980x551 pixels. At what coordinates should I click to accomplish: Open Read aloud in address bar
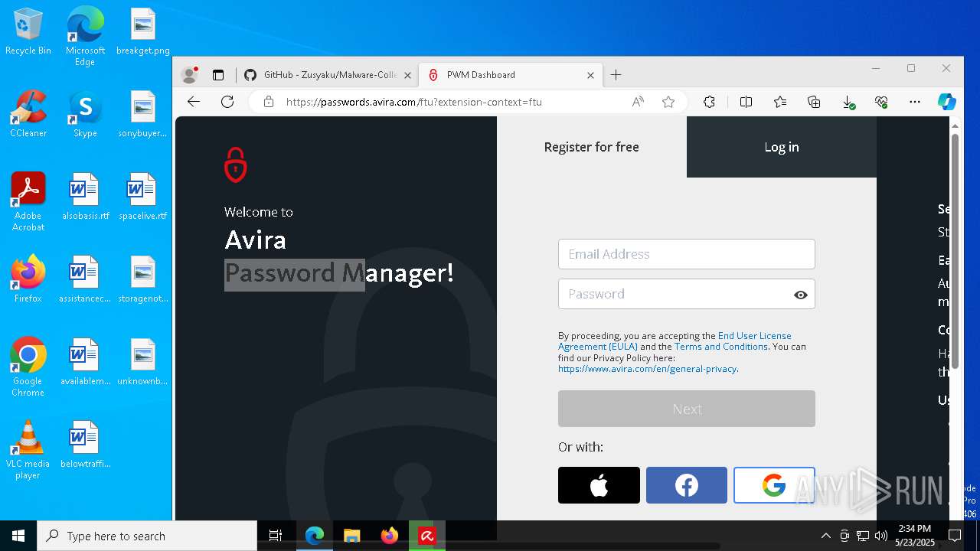tap(638, 102)
